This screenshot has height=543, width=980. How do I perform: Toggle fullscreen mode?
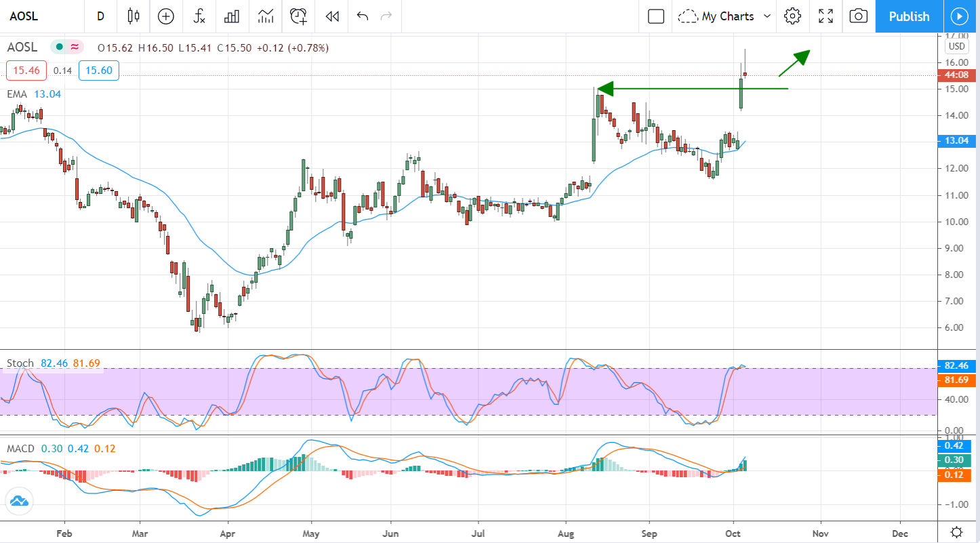(825, 16)
